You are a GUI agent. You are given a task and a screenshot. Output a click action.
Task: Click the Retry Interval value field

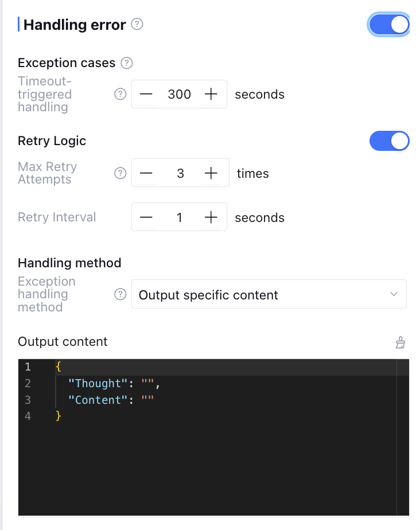(179, 217)
